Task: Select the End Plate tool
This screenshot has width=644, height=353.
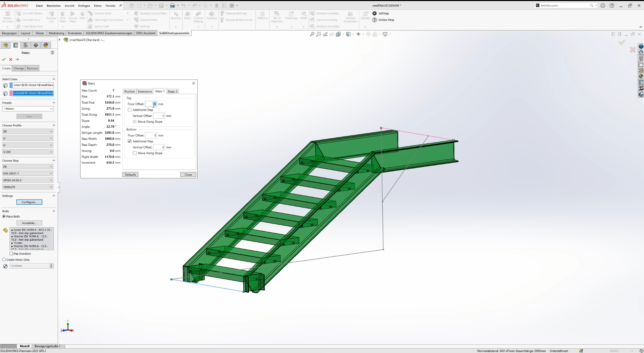Action: pos(63,17)
